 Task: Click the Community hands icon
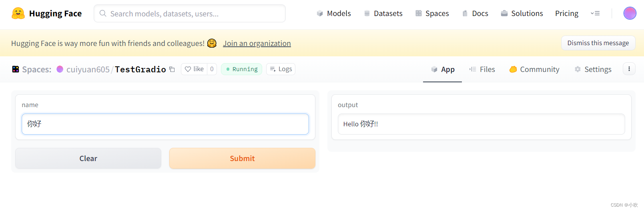tap(513, 70)
